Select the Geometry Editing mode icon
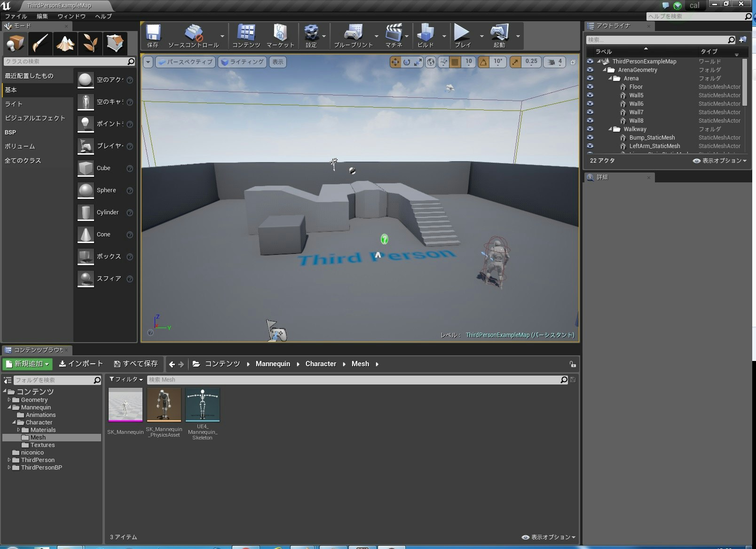 coord(115,43)
